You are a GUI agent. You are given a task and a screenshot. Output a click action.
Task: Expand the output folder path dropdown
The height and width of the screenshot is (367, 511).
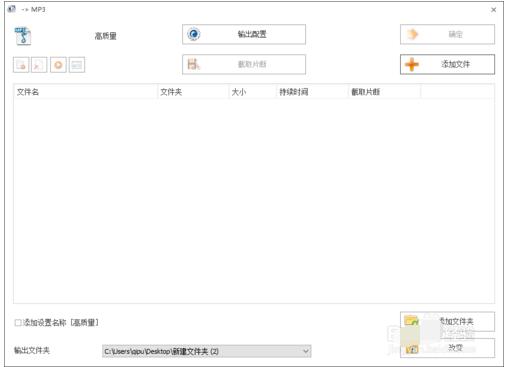coord(305,351)
